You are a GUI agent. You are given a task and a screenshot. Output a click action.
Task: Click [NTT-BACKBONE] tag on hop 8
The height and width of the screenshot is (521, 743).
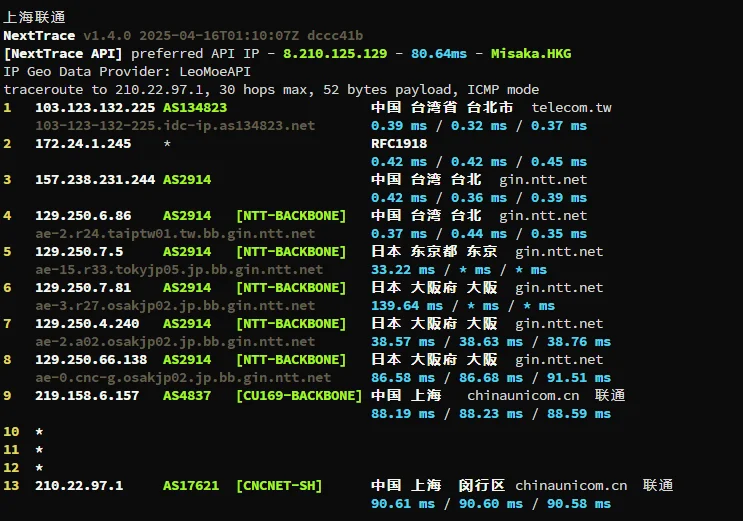[291, 360]
